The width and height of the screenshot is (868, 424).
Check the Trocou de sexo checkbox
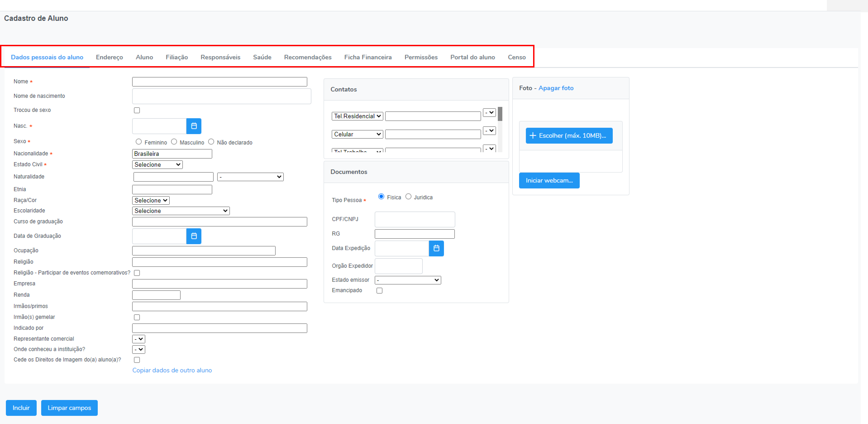point(137,110)
